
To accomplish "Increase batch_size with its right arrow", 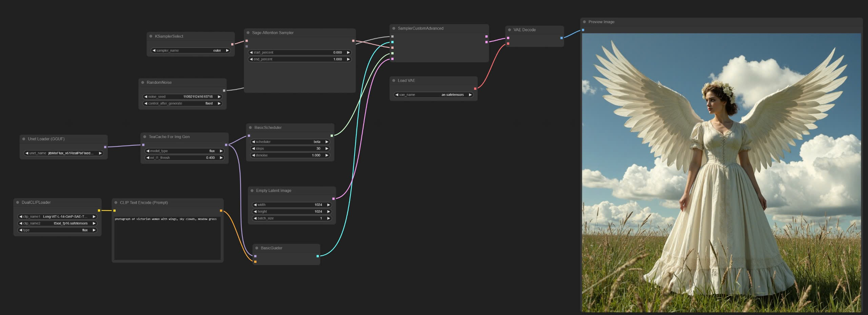I will coord(328,218).
